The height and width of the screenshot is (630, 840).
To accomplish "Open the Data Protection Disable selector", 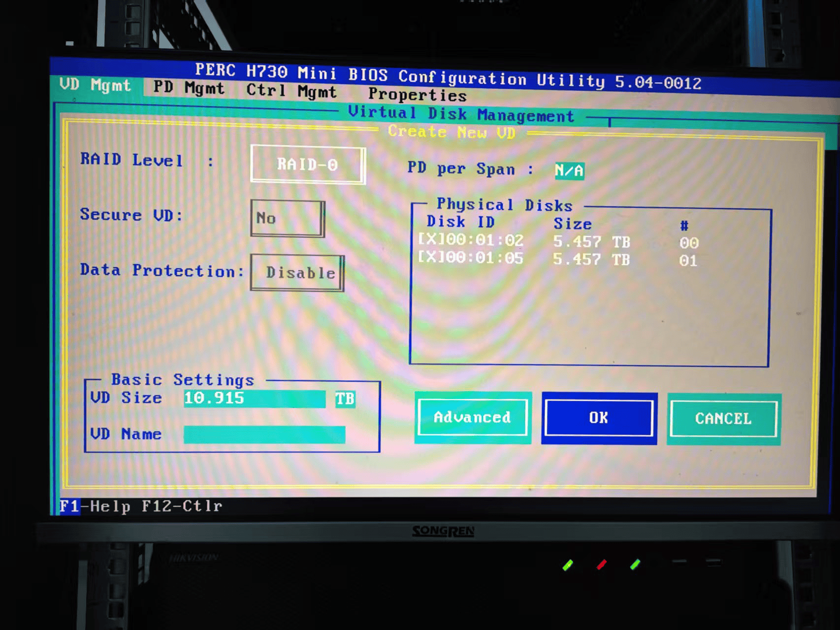I will click(x=297, y=272).
